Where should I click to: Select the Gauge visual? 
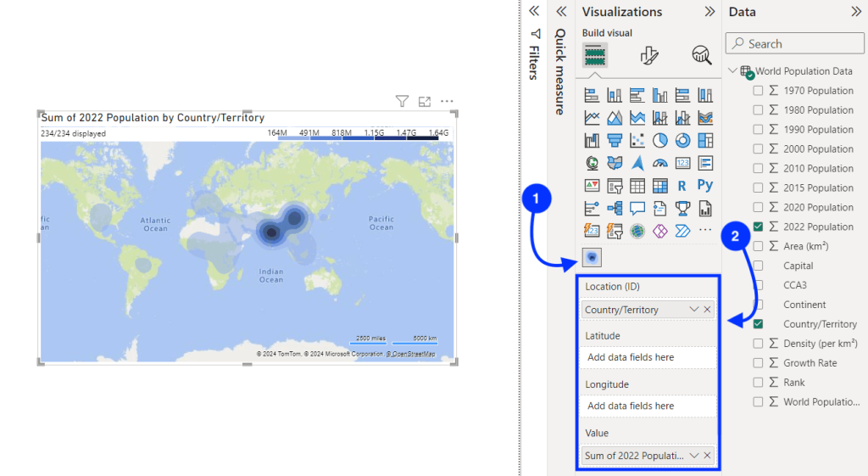659,163
